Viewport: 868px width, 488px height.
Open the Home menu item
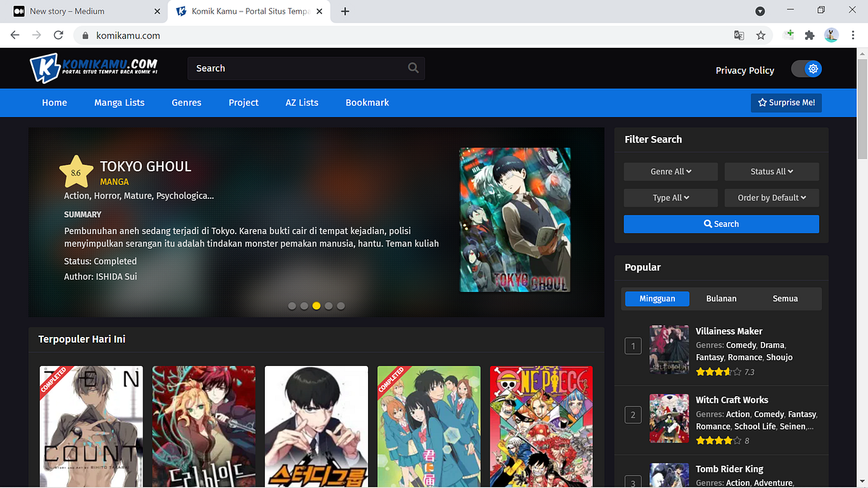tap(54, 103)
